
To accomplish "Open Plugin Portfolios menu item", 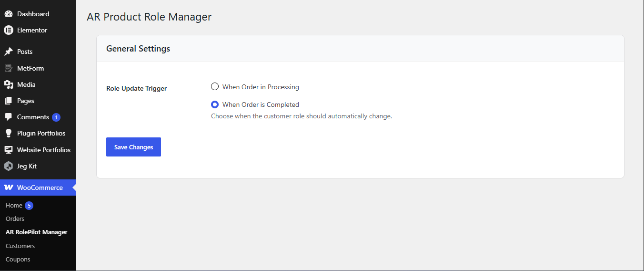I will [x=38, y=133].
